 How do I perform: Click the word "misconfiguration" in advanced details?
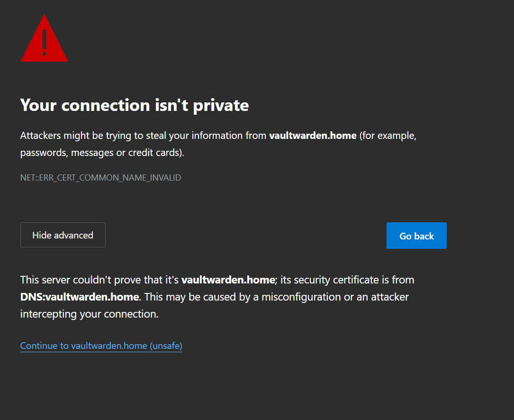pos(301,297)
